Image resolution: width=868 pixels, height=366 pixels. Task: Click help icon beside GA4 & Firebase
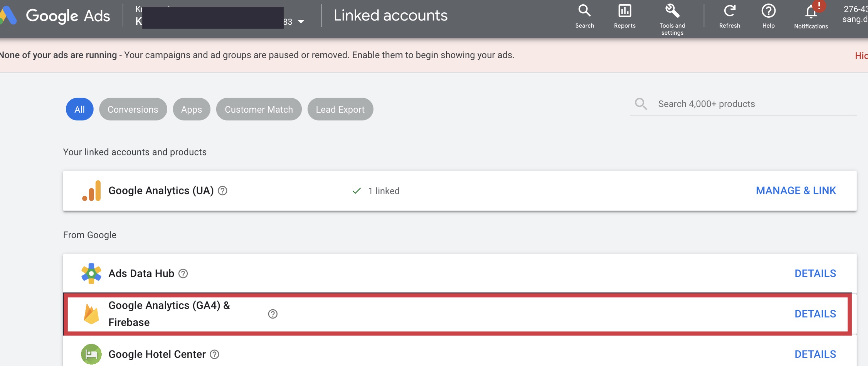tap(273, 314)
